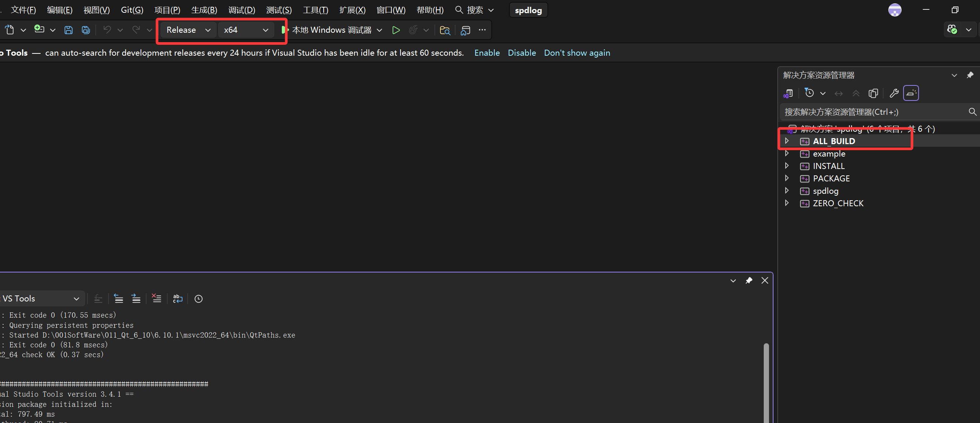Open the 文件(F) menu
The image size is (980, 423).
pos(23,10)
